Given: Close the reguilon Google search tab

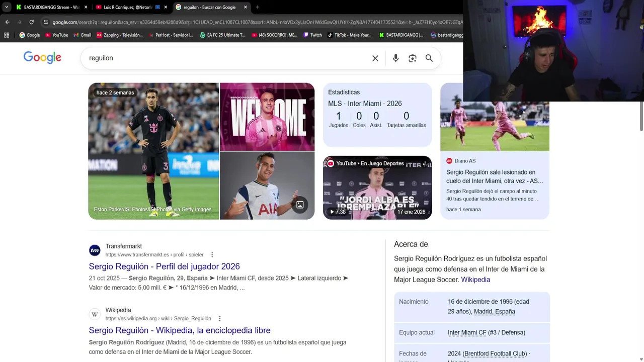Looking at the screenshot, I should coord(246,7).
